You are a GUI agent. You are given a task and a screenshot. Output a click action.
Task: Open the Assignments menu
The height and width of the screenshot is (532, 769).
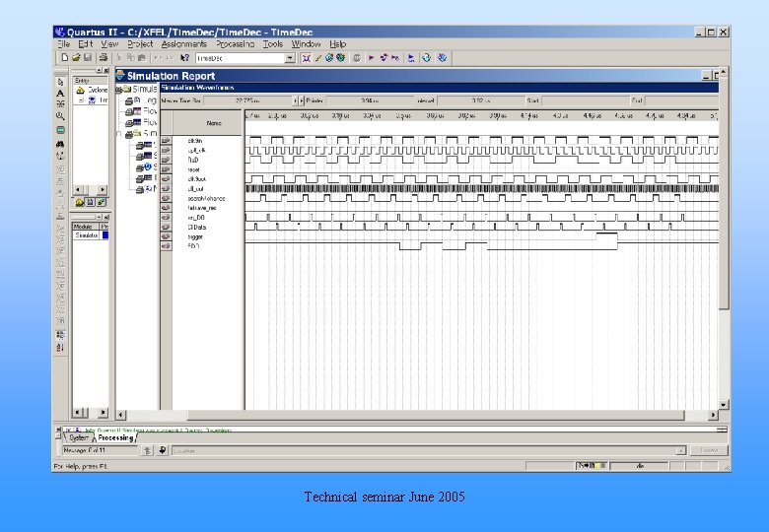pos(184,44)
